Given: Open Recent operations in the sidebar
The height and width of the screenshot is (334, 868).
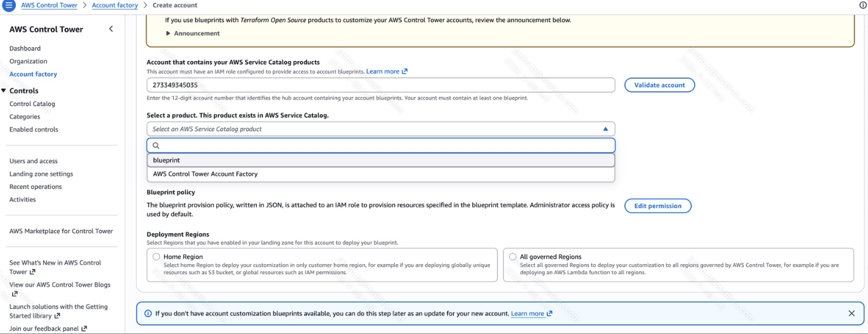Looking at the screenshot, I should pos(36,187).
